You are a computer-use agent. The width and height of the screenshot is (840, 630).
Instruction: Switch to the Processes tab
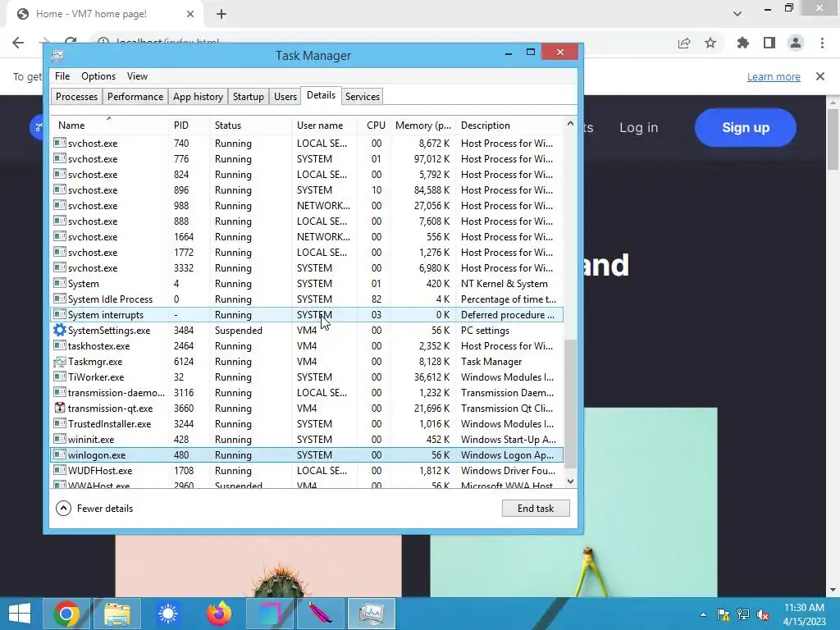click(76, 97)
